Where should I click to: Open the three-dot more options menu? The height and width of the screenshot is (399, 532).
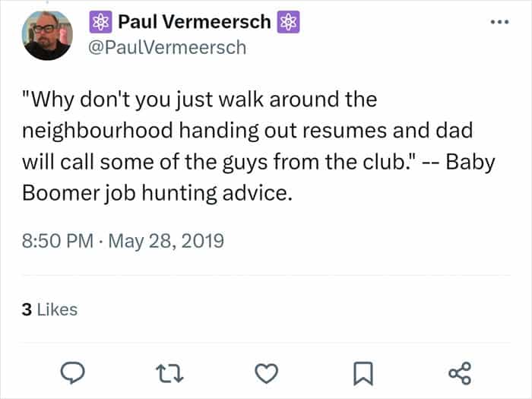(499, 21)
